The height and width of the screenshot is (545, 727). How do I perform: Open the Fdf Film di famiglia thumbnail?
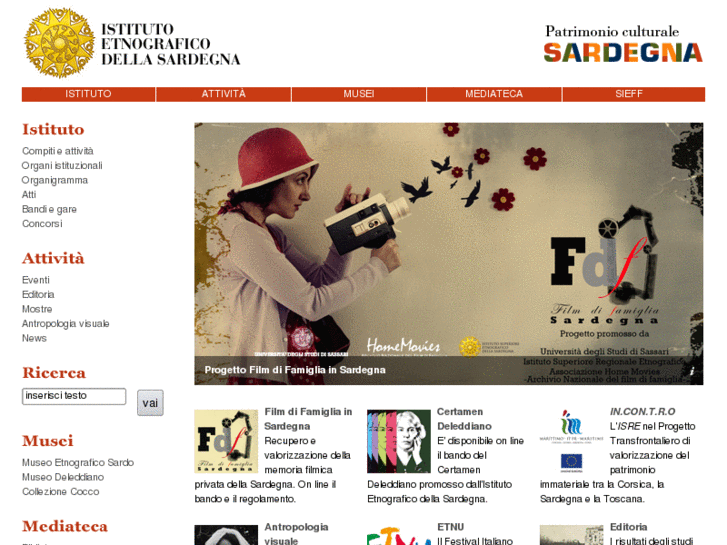(x=226, y=441)
